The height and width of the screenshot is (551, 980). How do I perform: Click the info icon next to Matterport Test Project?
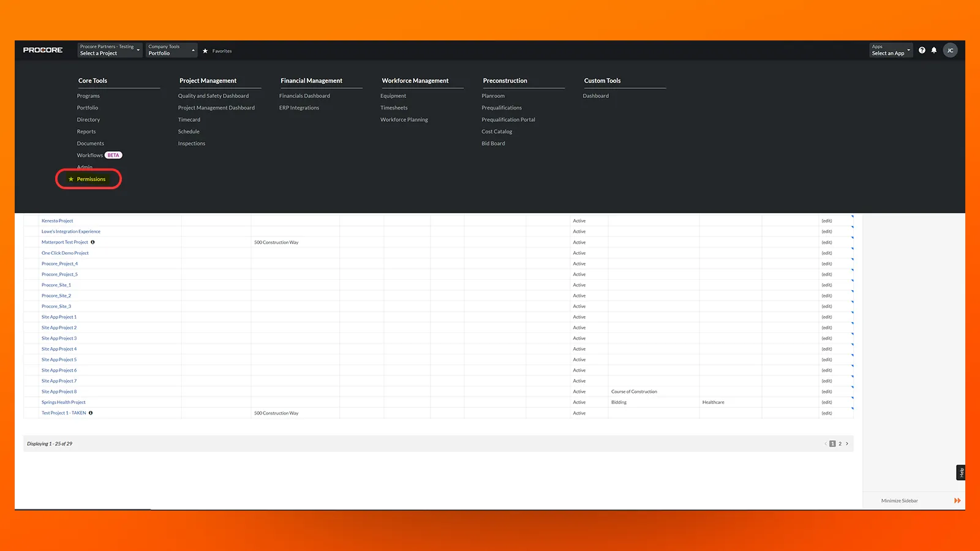[x=92, y=242]
